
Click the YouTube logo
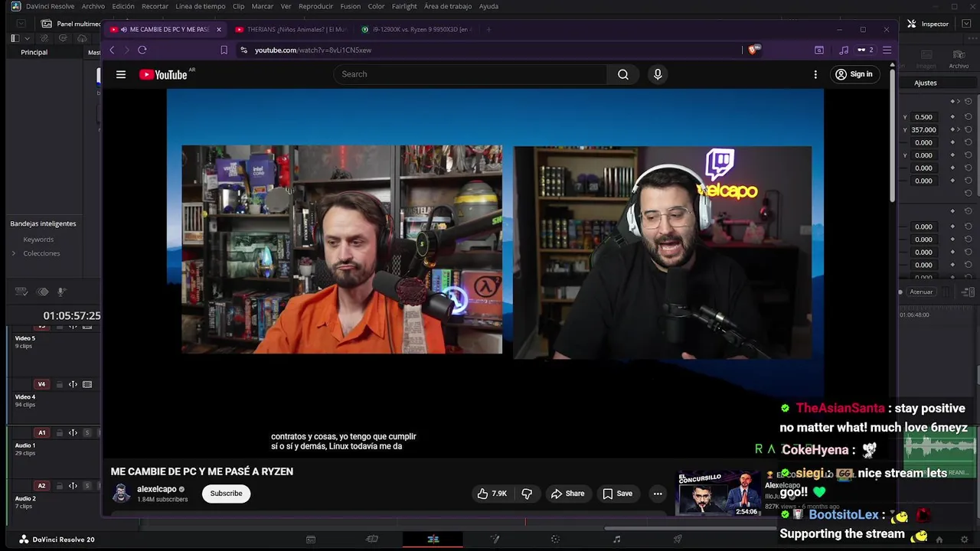(x=163, y=74)
